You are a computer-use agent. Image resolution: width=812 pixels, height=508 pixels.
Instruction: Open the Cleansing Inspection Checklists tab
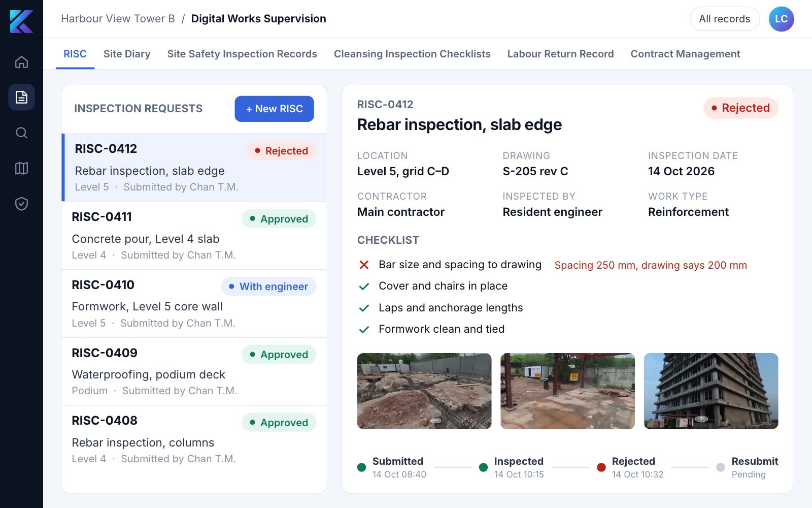point(412,54)
